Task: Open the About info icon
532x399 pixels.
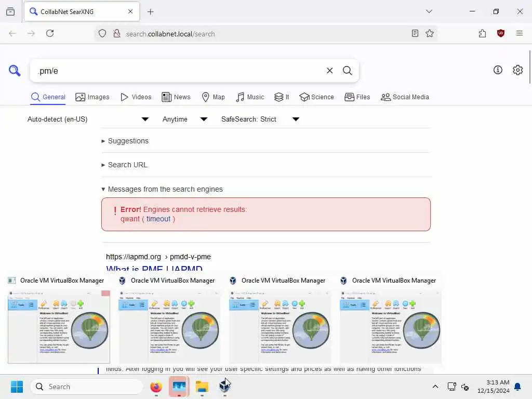Action: (x=498, y=70)
